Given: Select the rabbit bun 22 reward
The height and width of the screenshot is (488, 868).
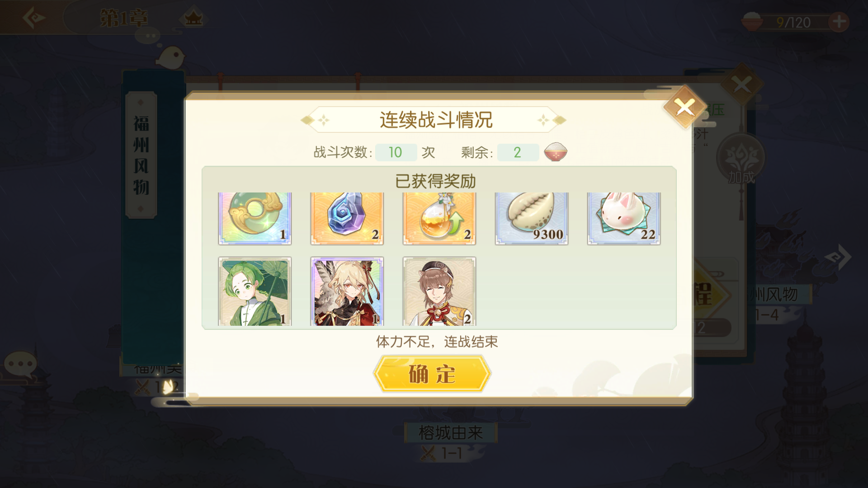Looking at the screenshot, I should click(624, 219).
